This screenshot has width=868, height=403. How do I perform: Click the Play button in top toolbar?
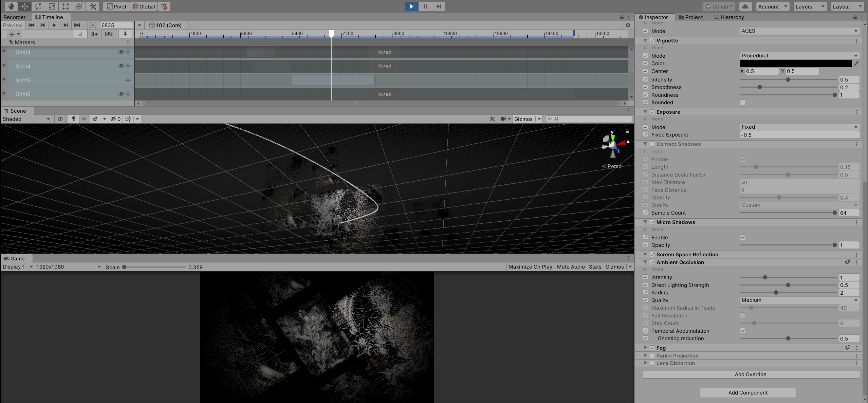tap(411, 6)
